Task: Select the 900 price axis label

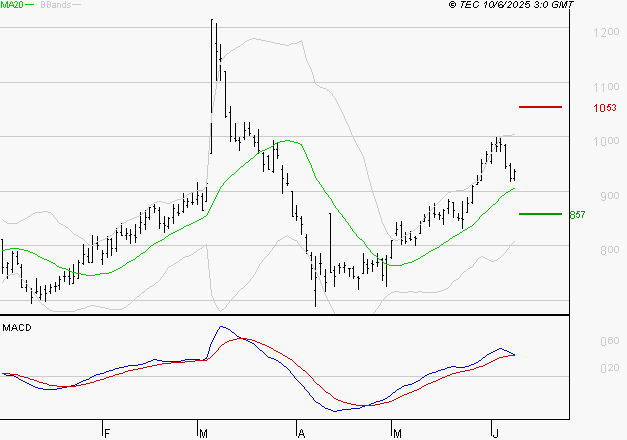Action: point(609,196)
